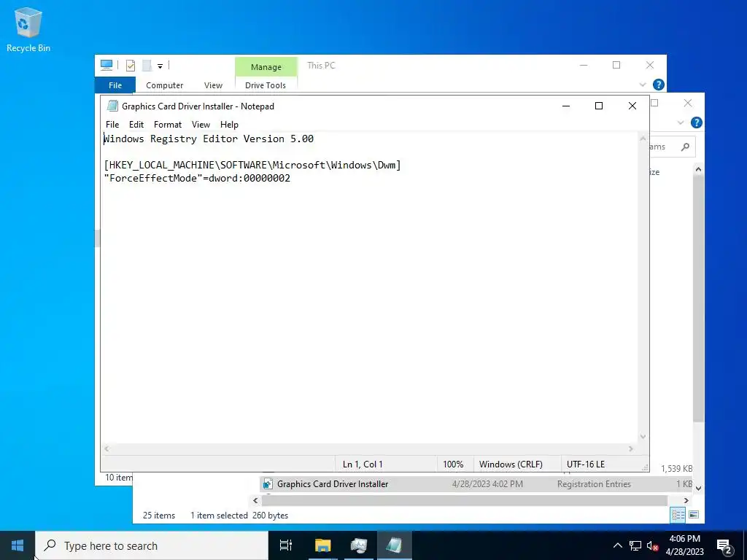Screen dimensions: 747x560
Task: Open the Help icon in This PC window
Action: click(659, 85)
